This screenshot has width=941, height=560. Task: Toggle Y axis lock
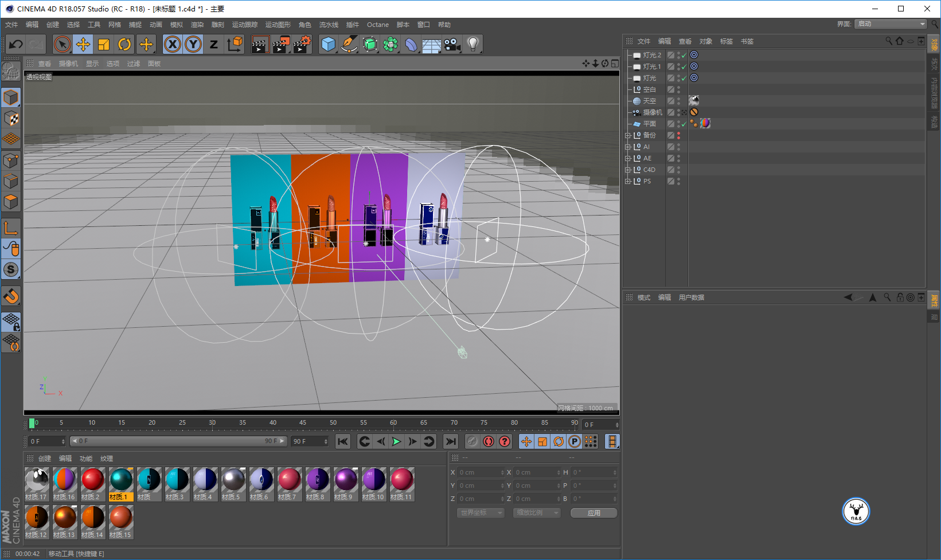click(193, 44)
